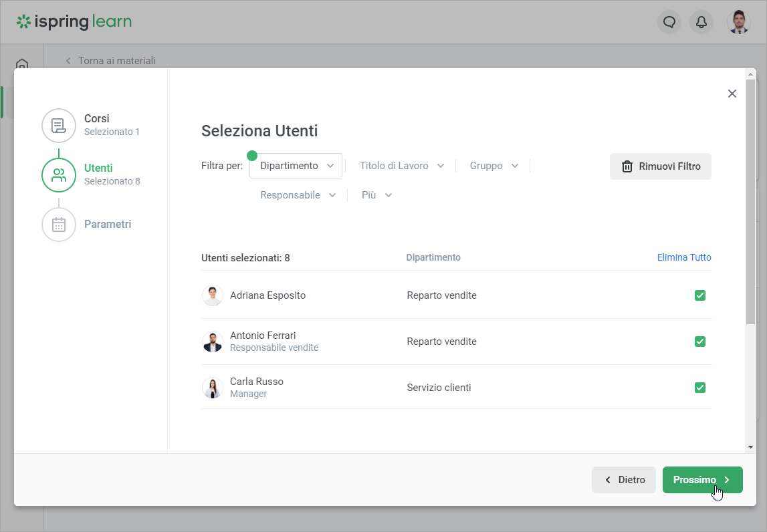Deselect Antonio Ferrari checkbox

click(700, 342)
